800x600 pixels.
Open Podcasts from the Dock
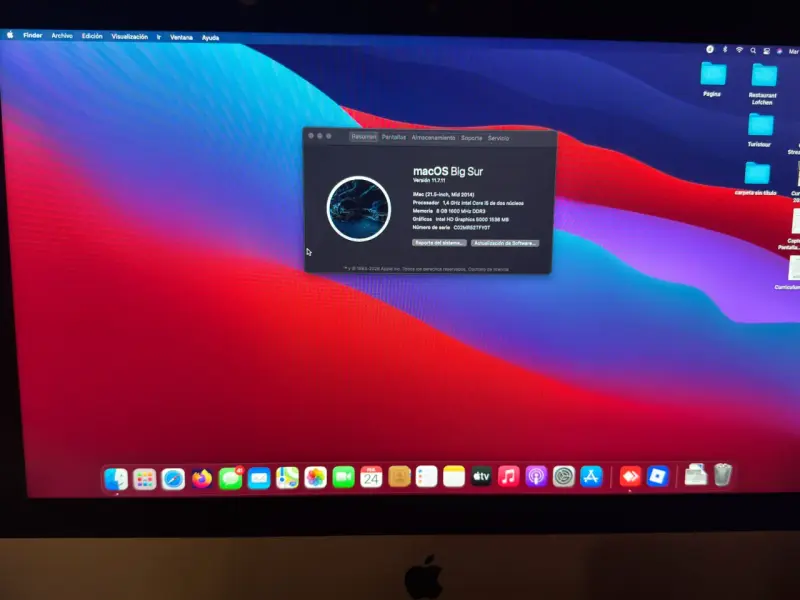coord(536,476)
